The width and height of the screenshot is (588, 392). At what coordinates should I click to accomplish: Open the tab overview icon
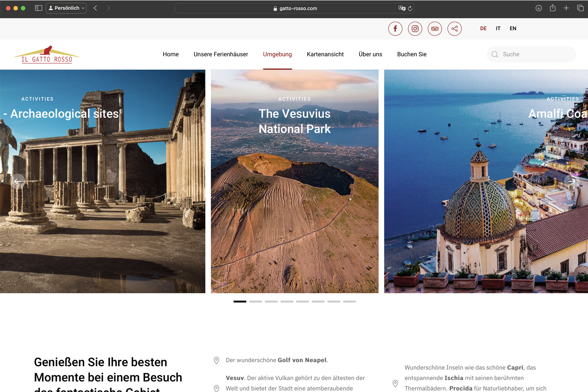[x=580, y=8]
